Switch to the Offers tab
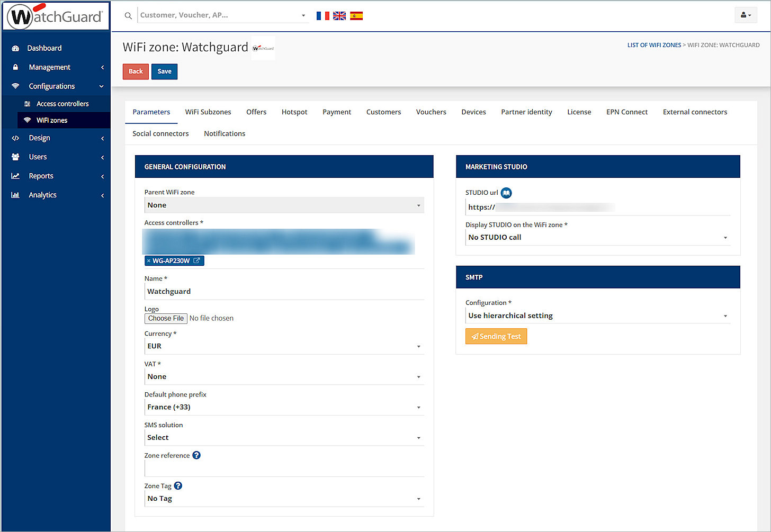 [256, 112]
